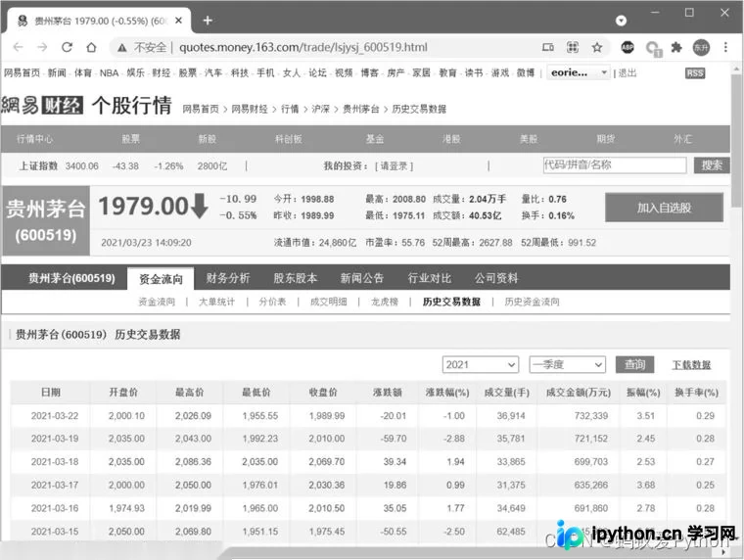The width and height of the screenshot is (744, 560).
Task: Select the 财务分析 tab
Action: point(228,278)
